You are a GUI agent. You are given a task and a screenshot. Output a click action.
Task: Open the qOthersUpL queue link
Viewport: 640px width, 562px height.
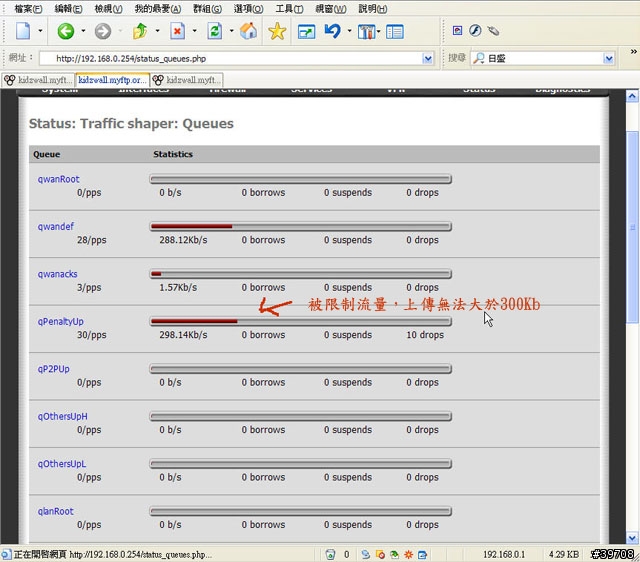pos(62,464)
